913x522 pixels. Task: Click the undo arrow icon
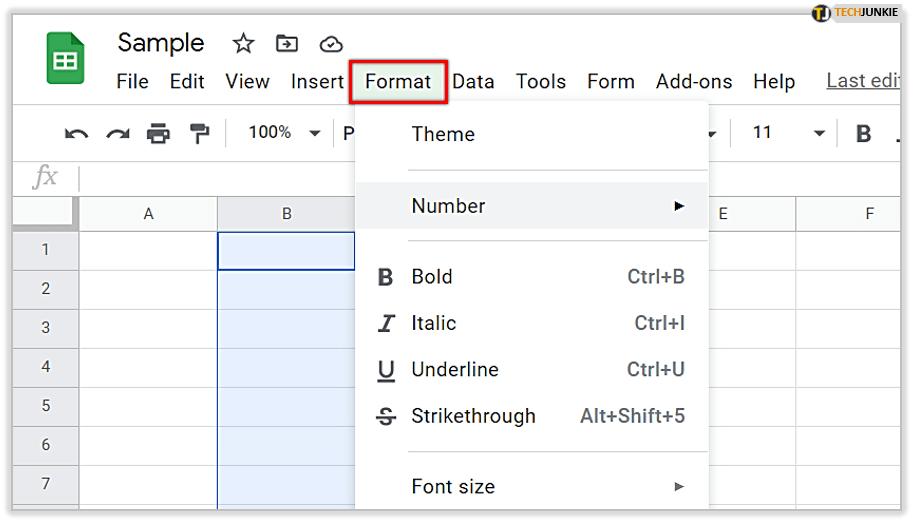[76, 133]
